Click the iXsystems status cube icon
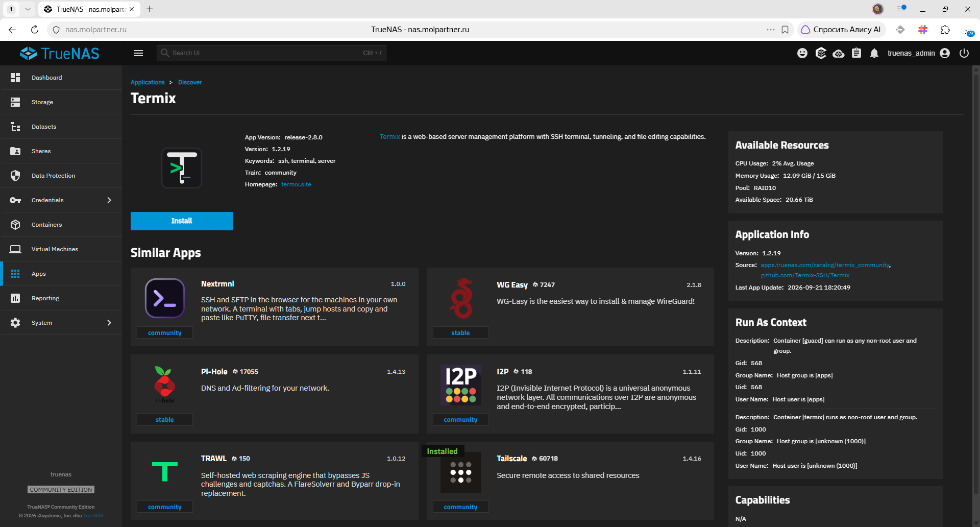The image size is (980, 527). point(821,53)
